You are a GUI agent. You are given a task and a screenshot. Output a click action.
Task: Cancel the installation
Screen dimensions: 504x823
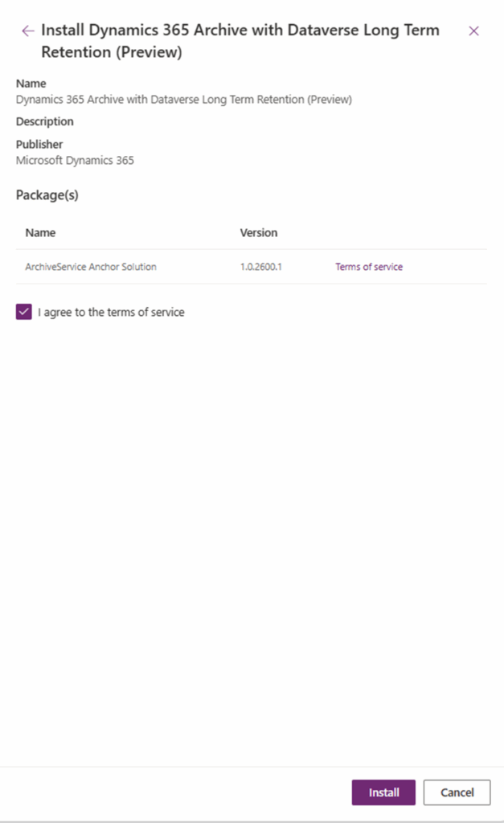[x=457, y=792]
